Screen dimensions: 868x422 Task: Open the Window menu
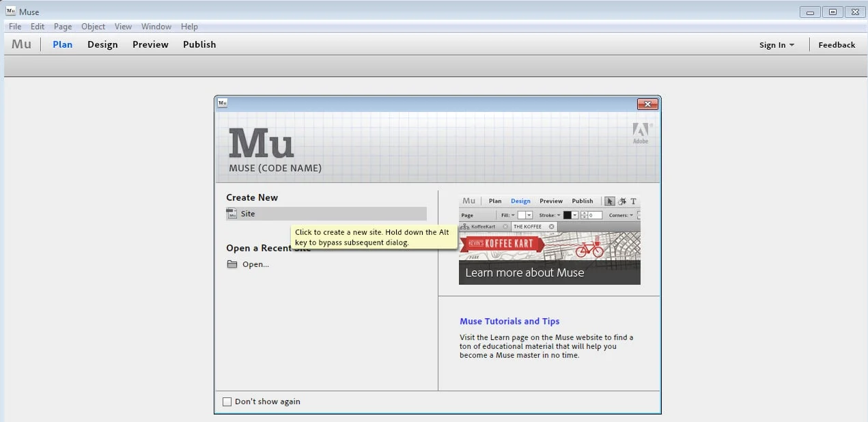[156, 27]
